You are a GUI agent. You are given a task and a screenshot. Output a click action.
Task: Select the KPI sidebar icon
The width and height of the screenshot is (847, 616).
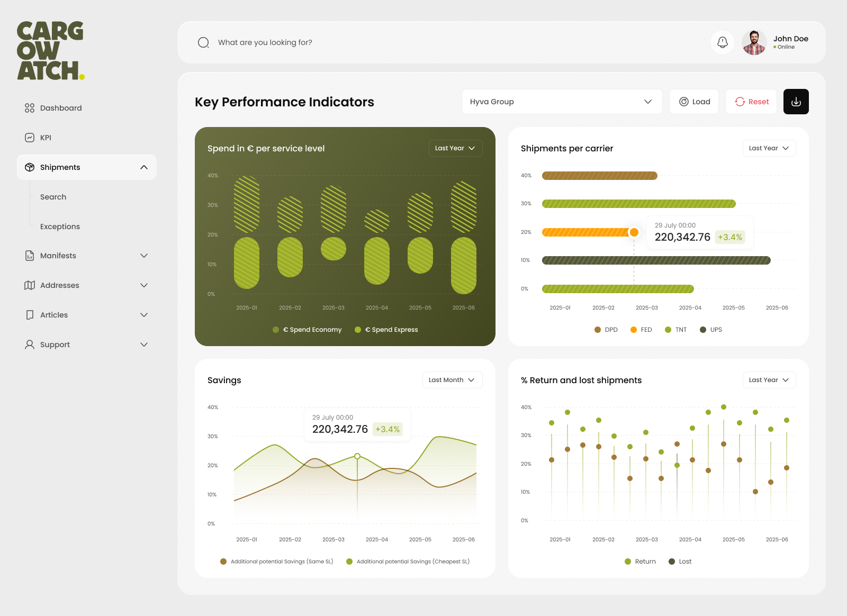tap(30, 137)
